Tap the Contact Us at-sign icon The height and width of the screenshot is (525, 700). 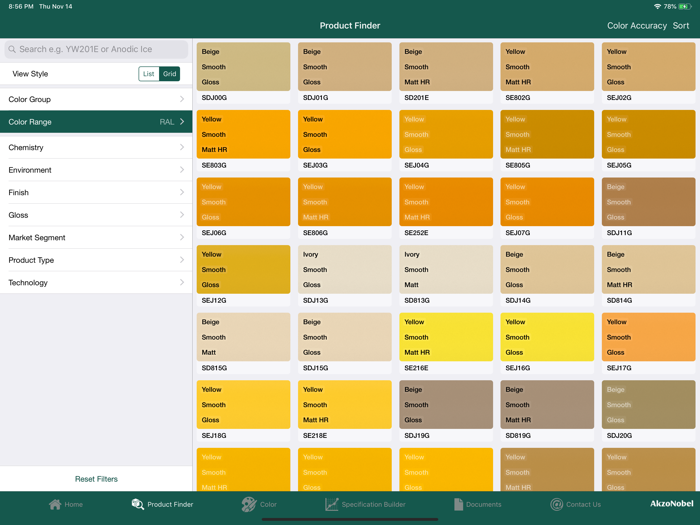(x=556, y=504)
